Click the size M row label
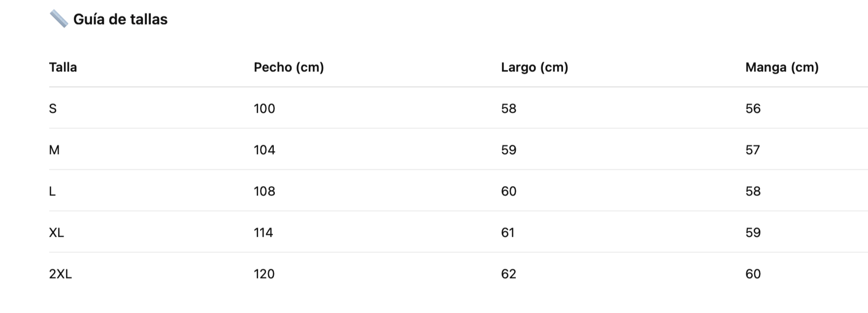The image size is (868, 313). pyautogui.click(x=54, y=150)
